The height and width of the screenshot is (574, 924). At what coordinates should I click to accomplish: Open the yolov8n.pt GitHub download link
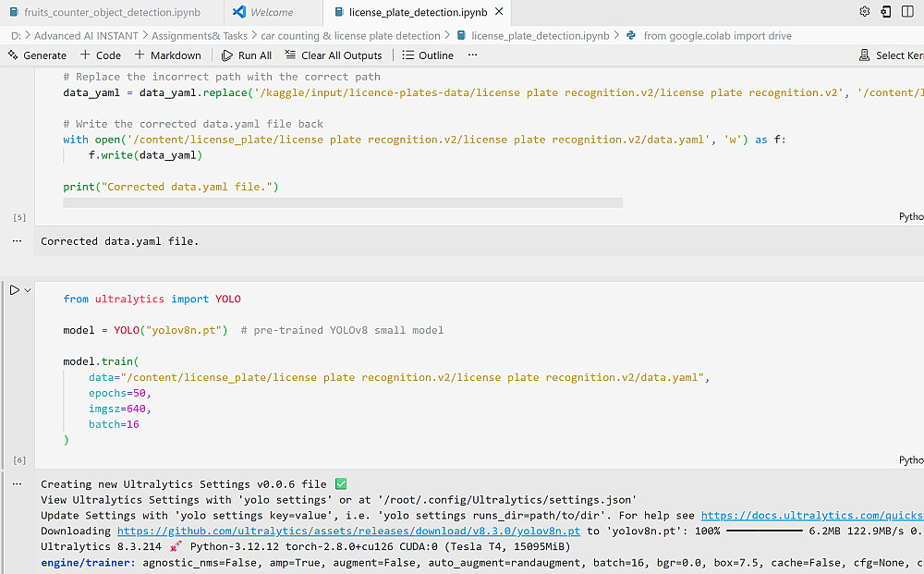pyautogui.click(x=348, y=531)
